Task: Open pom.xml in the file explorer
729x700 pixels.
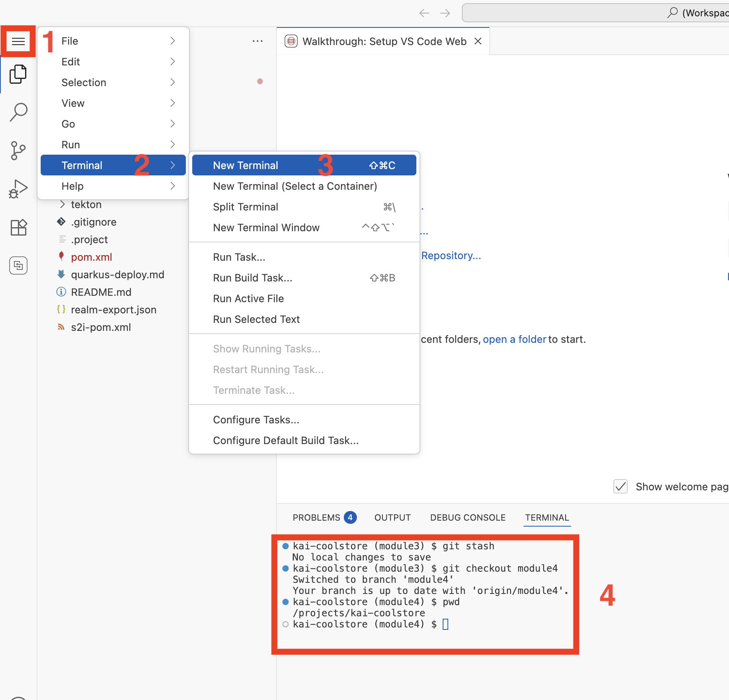Action: 91,257
